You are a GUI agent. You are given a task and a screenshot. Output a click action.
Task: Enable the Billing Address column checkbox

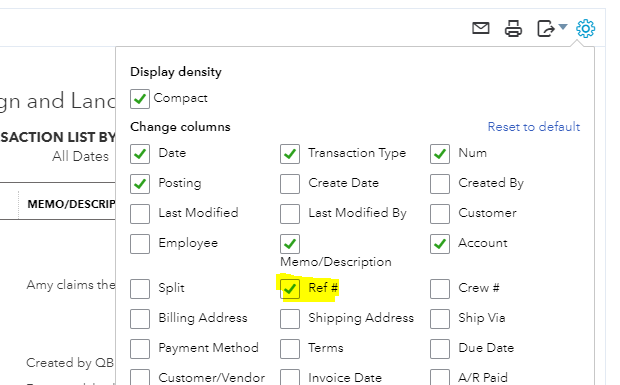tap(140, 319)
